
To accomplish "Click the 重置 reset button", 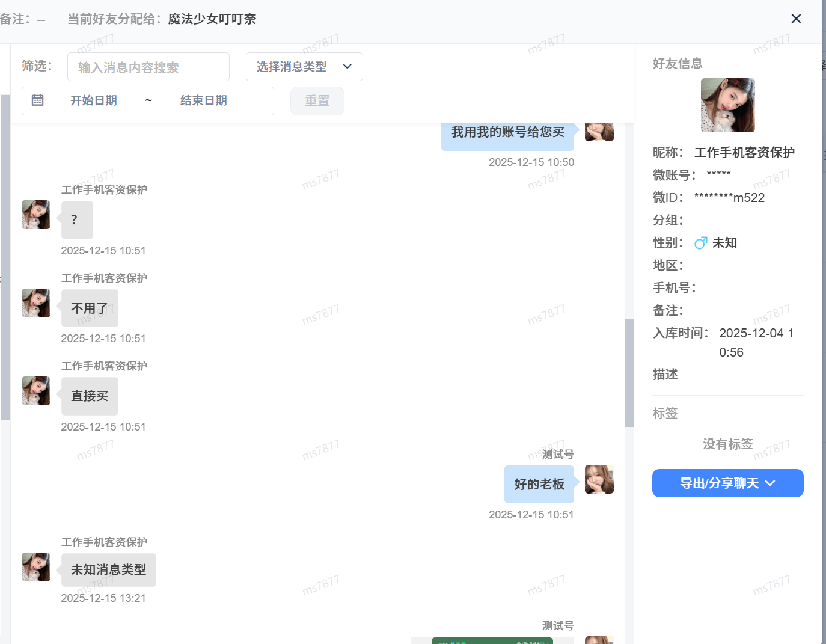I will 317,101.
